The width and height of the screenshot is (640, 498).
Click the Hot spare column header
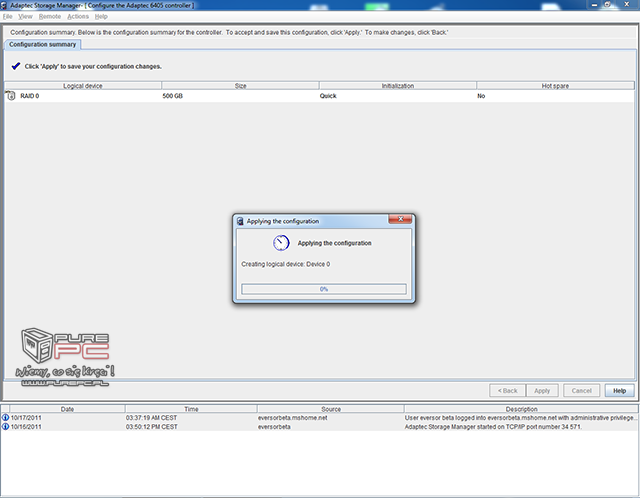click(556, 85)
